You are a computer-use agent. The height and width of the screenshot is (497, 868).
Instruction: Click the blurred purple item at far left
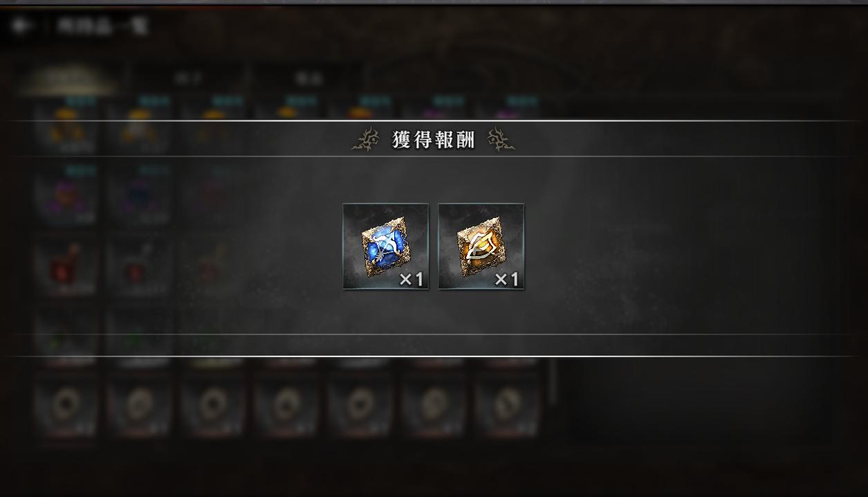click(66, 196)
